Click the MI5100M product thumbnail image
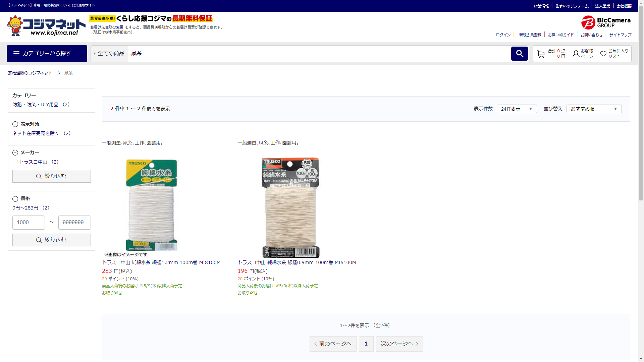This screenshot has width=644, height=362. click(x=290, y=207)
